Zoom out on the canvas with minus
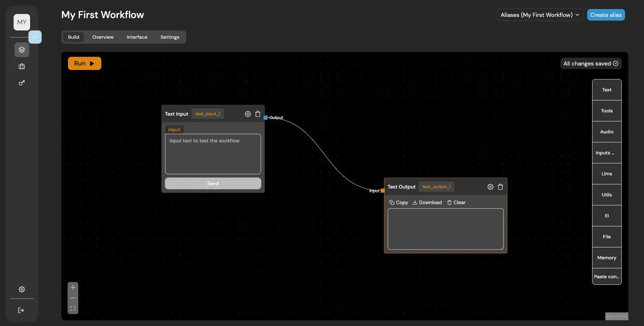This screenshot has height=326, width=644. click(x=73, y=298)
